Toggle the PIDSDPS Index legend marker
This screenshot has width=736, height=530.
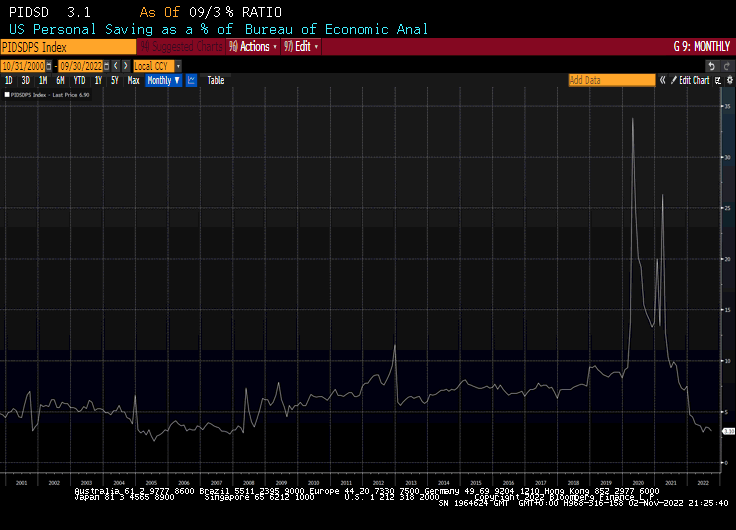tap(6, 95)
